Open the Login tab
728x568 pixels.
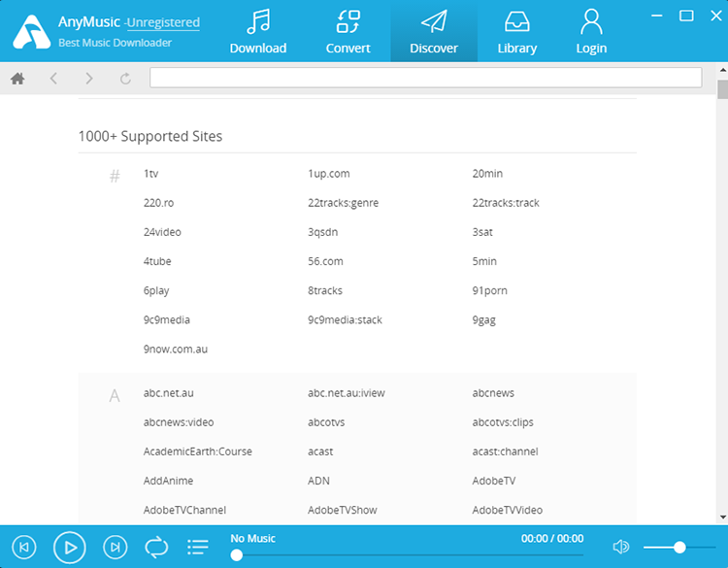pyautogui.click(x=591, y=32)
